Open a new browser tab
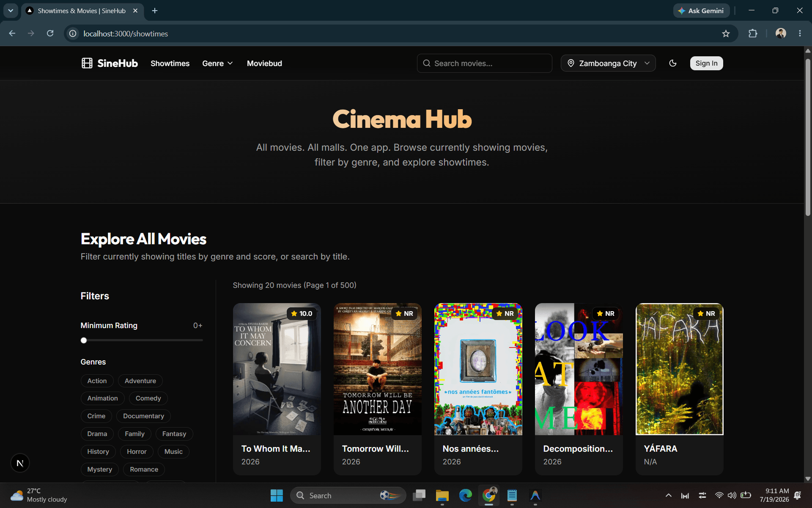Image resolution: width=812 pixels, height=508 pixels. coord(155,11)
